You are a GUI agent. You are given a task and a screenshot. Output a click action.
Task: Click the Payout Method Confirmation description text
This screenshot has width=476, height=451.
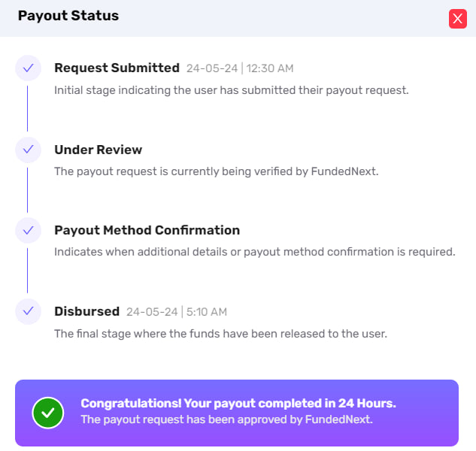point(254,252)
